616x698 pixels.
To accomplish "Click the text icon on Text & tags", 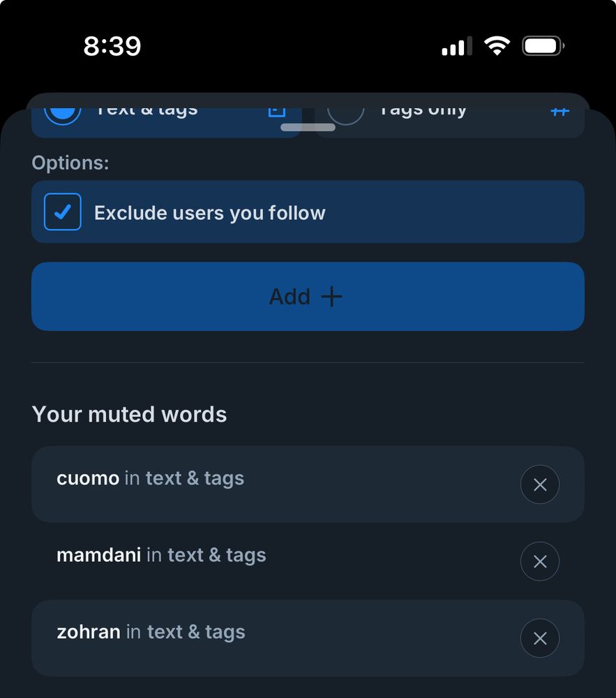I will coord(277,112).
